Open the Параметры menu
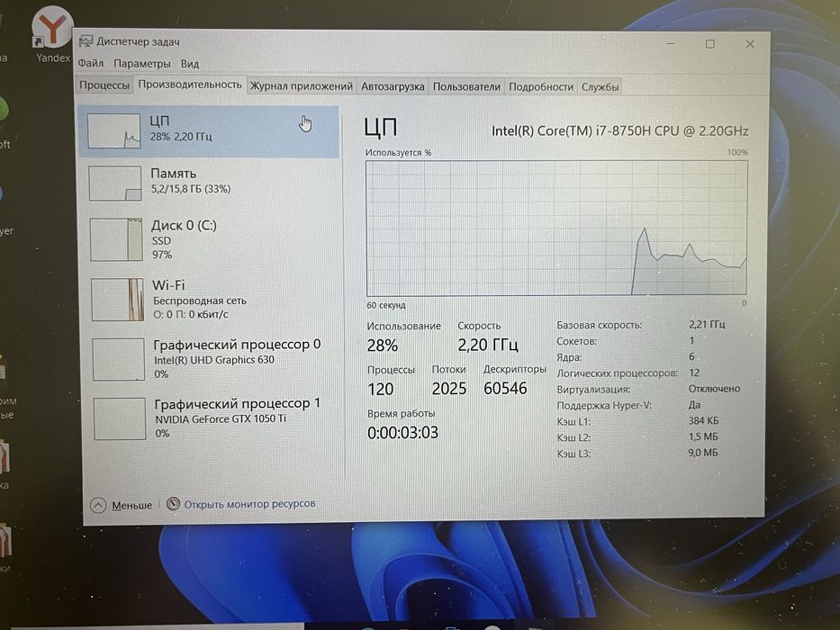The image size is (840, 630). click(x=142, y=64)
